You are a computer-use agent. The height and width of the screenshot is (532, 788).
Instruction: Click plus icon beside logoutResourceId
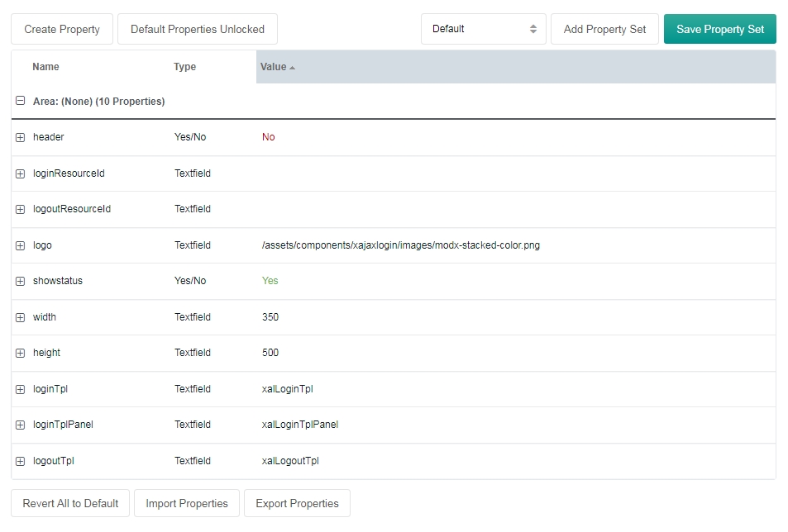(20, 209)
